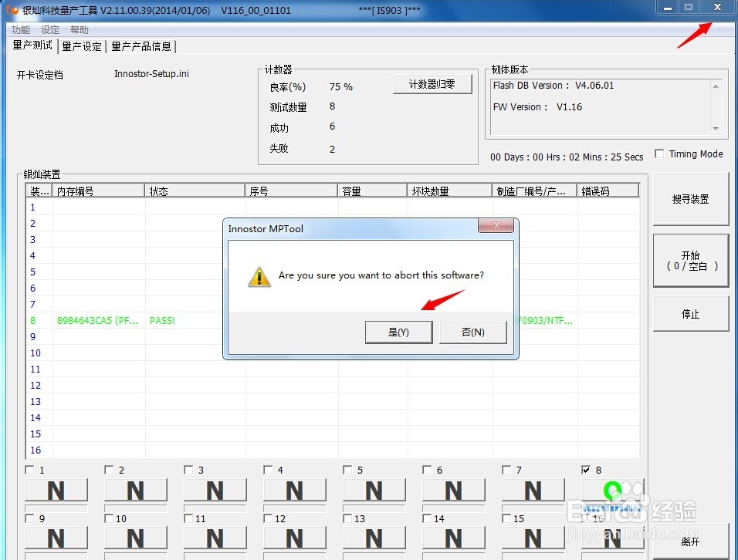Viewport: 738px width, 560px height.
Task: Click the 开始 (0 / 空白) button
Action: click(690, 261)
